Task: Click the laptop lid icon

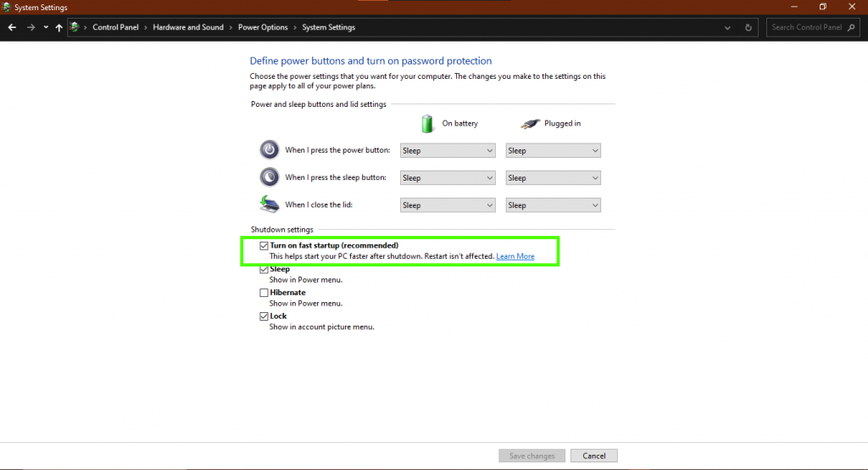Action: (270, 204)
